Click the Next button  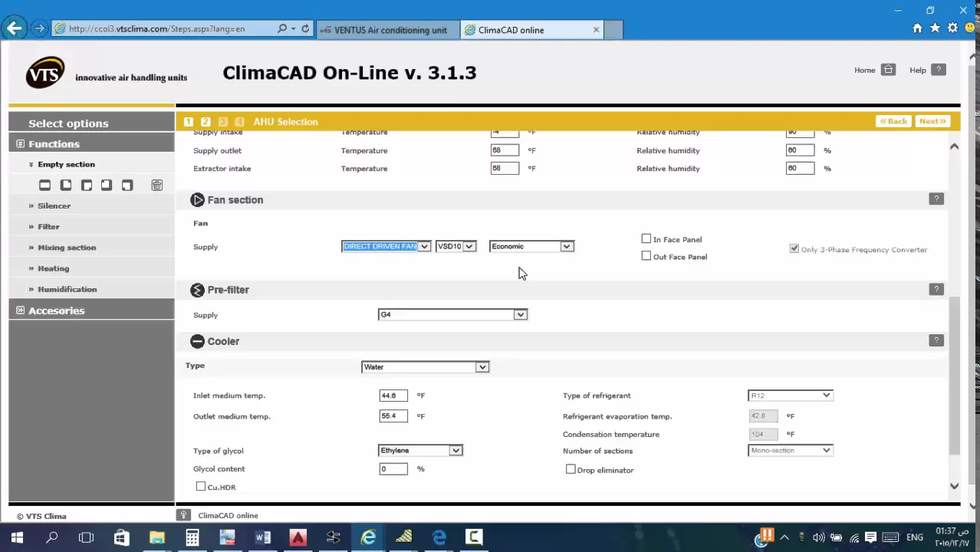coord(932,121)
